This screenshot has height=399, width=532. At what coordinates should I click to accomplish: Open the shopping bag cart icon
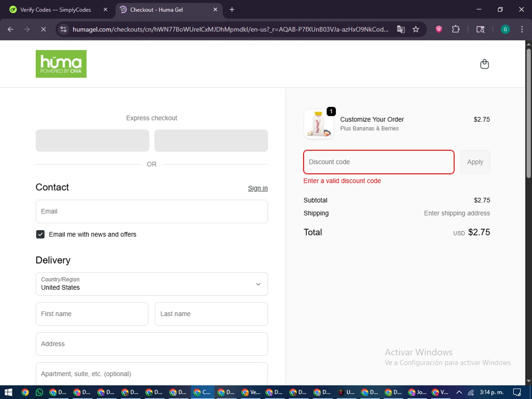coord(484,64)
